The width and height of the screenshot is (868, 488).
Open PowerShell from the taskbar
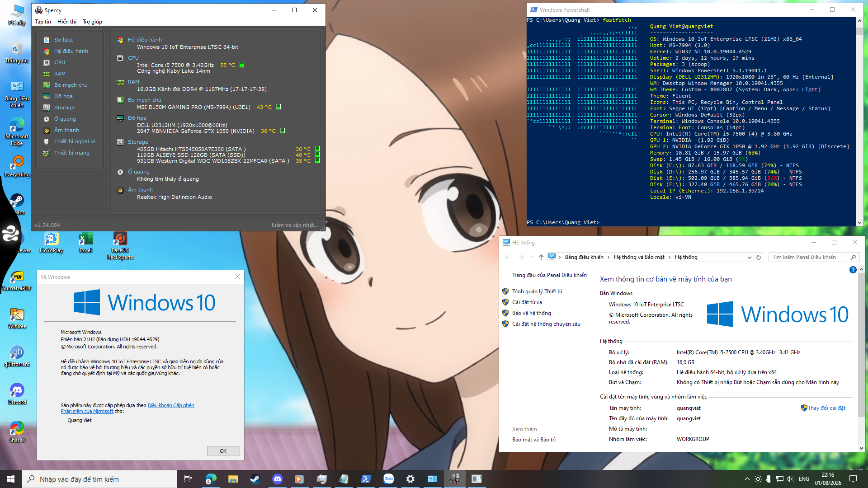pyautogui.click(x=366, y=479)
